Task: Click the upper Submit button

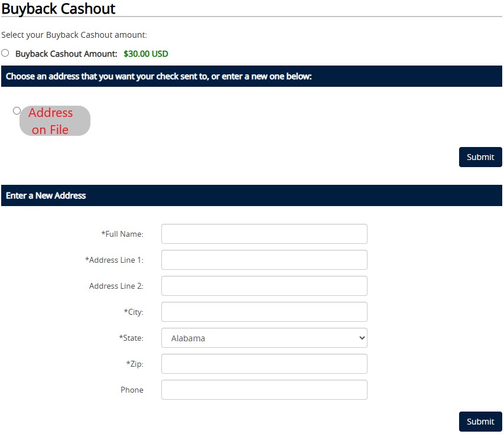Action: (480, 157)
